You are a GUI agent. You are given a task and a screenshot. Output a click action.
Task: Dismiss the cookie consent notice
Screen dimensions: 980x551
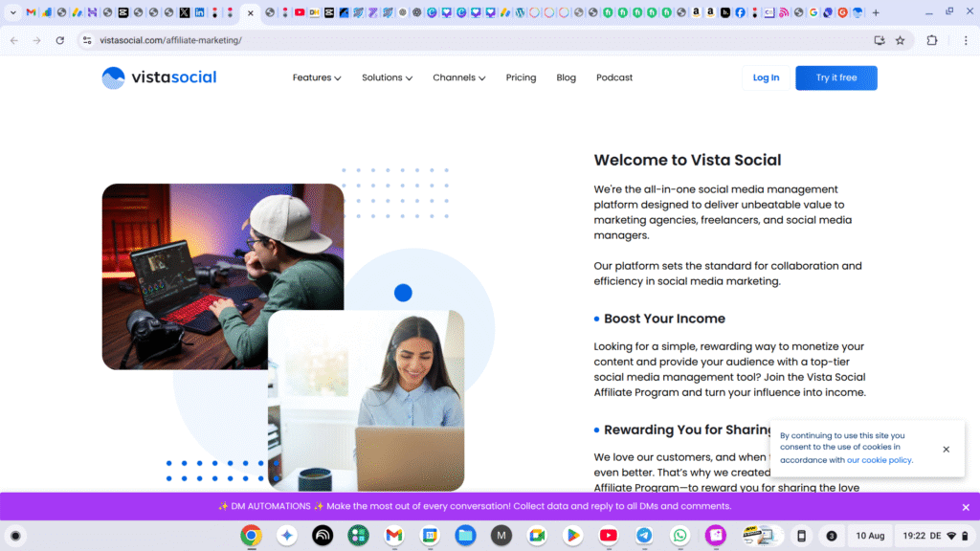(946, 449)
